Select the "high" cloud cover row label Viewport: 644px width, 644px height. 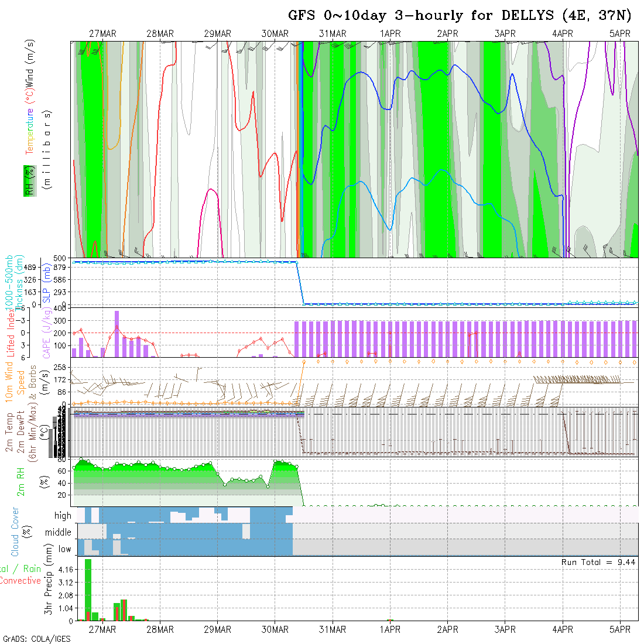click(x=63, y=516)
